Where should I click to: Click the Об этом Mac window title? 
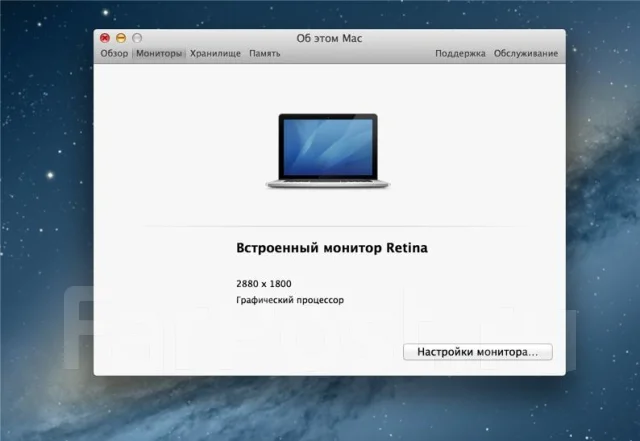pos(329,38)
